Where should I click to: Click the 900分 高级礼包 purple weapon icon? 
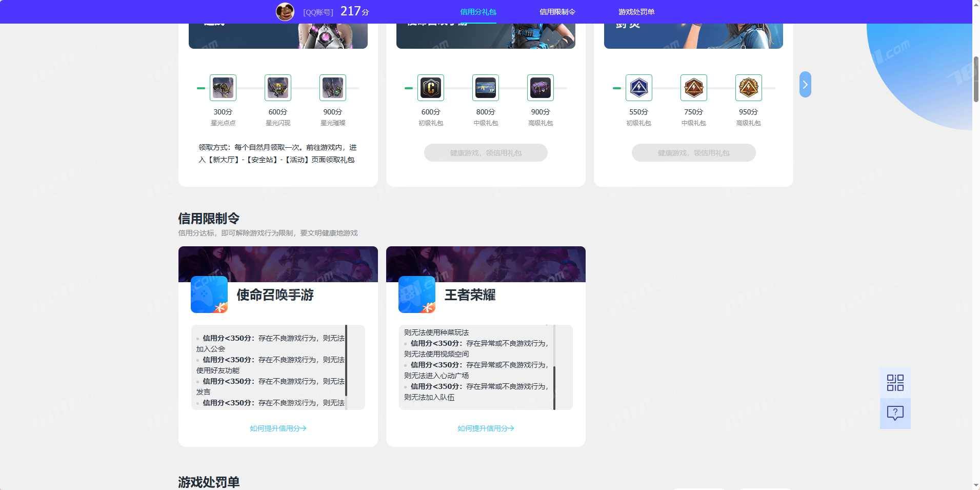click(541, 88)
